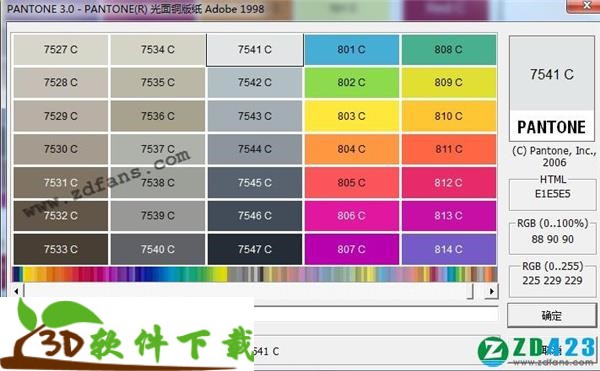The image size is (600, 371).
Task: Click the 确定 confirm button
Action: tap(551, 316)
